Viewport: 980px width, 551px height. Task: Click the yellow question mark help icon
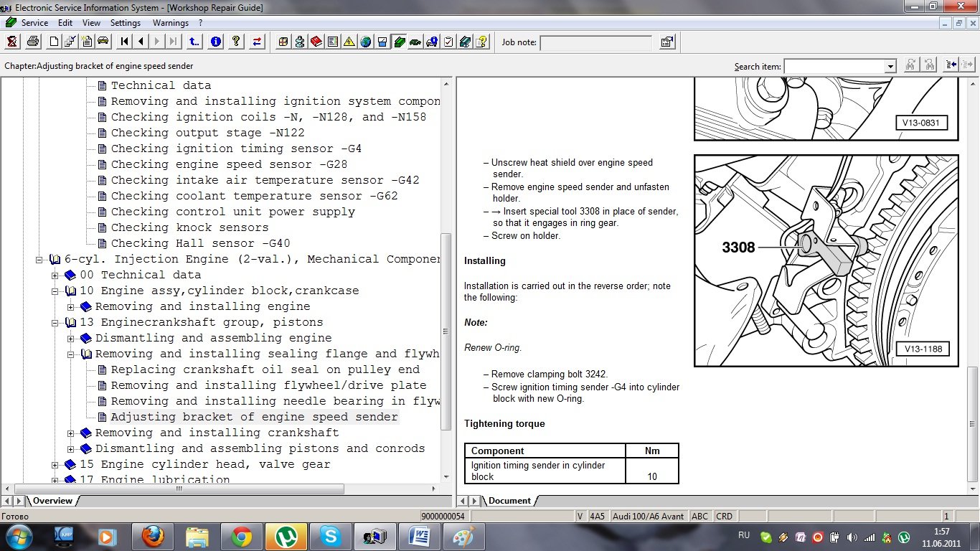[235, 42]
